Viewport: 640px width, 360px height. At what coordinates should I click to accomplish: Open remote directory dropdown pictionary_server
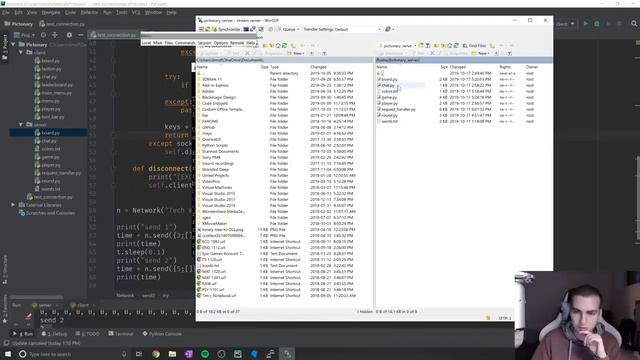(398, 46)
